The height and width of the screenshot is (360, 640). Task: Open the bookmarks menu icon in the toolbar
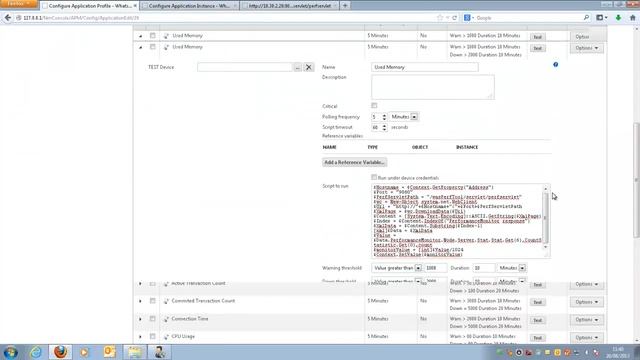[601, 18]
